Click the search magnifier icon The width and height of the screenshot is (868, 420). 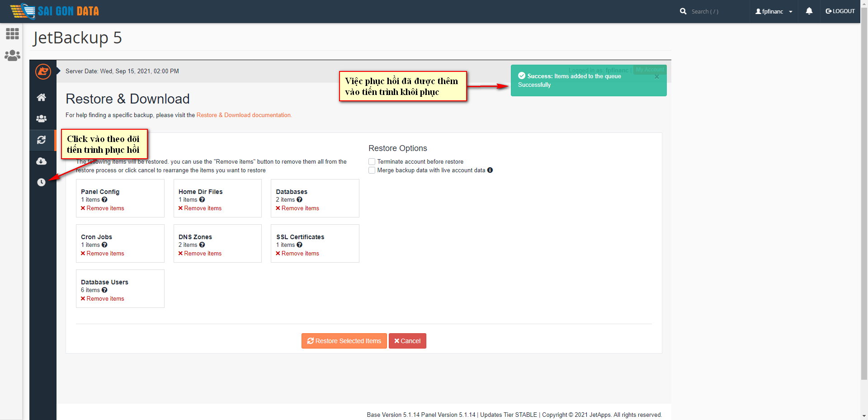(x=683, y=11)
